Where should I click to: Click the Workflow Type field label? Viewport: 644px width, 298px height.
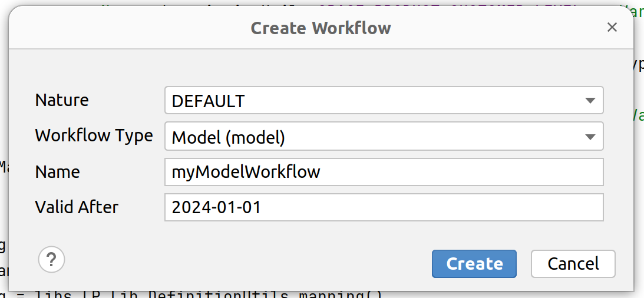(94, 135)
